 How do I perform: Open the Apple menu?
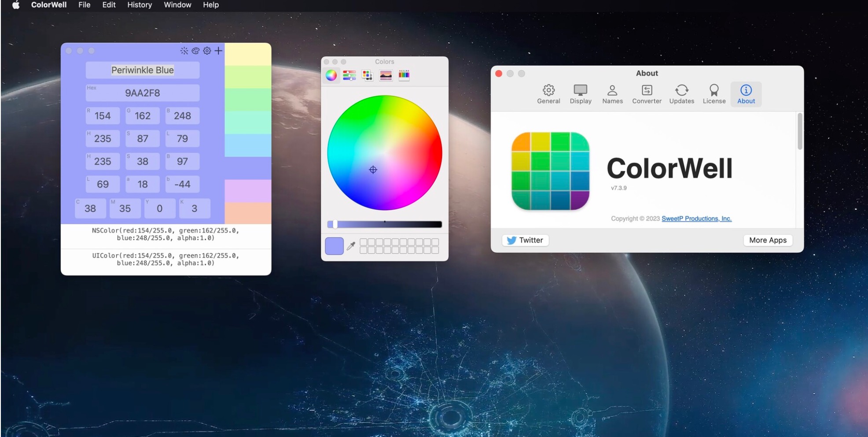coord(16,5)
